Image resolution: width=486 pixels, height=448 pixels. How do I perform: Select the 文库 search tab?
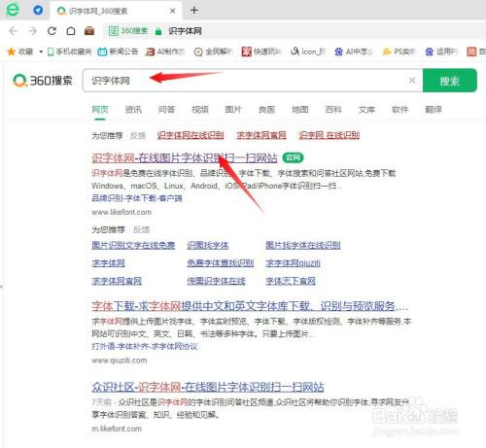click(x=366, y=110)
